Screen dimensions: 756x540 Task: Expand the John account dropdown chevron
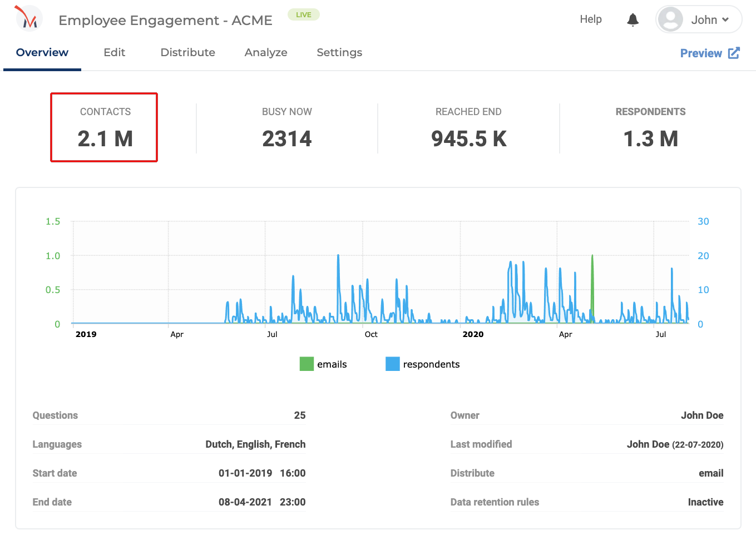(x=725, y=20)
